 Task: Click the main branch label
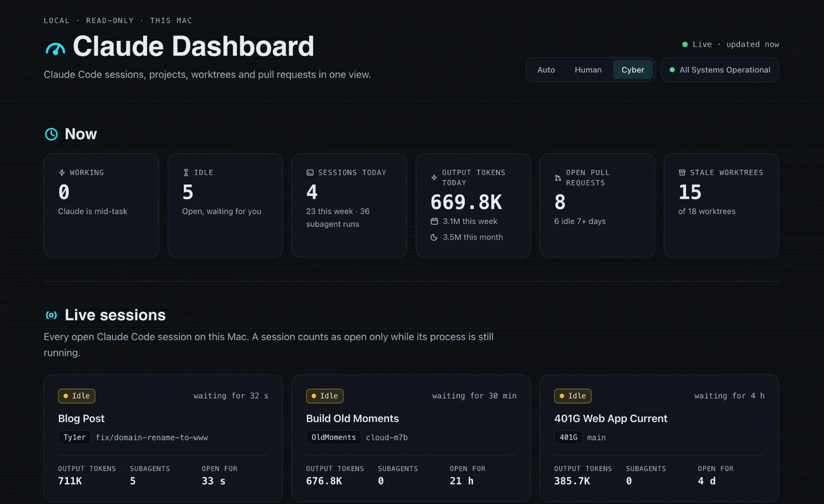coord(596,438)
